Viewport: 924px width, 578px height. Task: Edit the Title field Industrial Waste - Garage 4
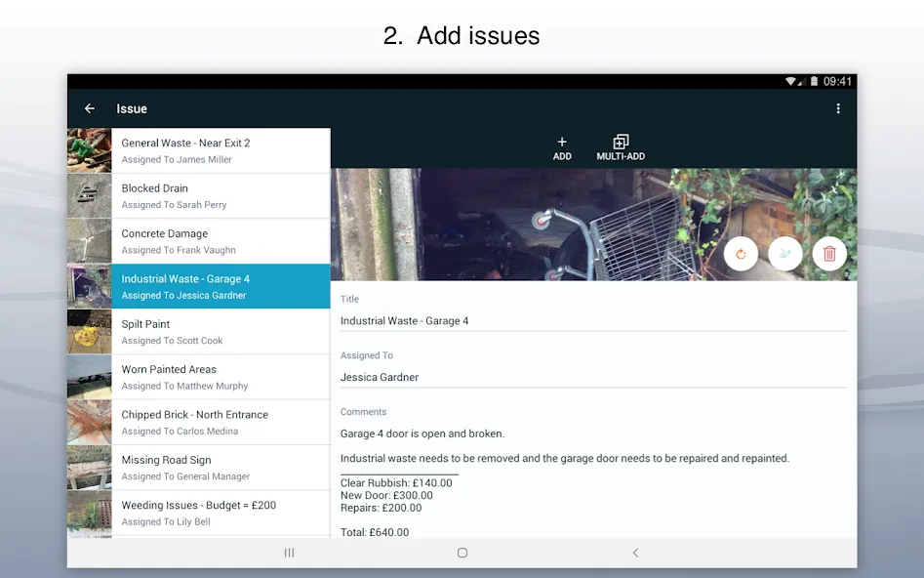tap(593, 321)
